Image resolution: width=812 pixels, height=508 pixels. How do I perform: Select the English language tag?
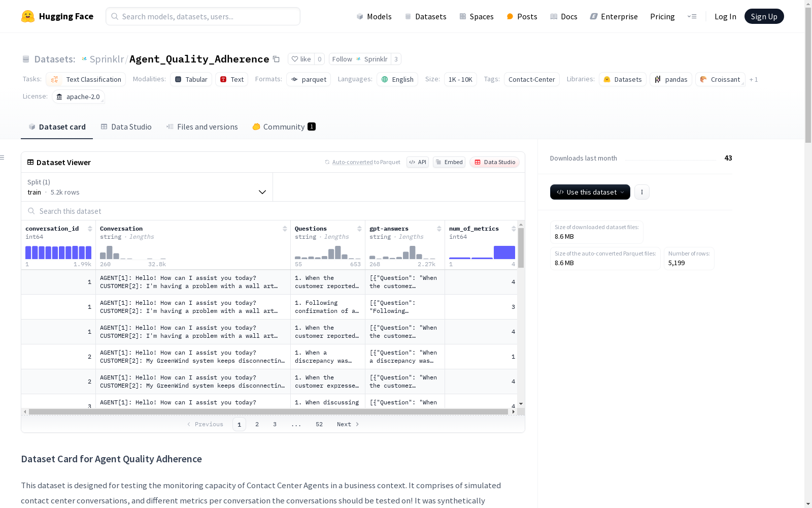click(x=397, y=79)
